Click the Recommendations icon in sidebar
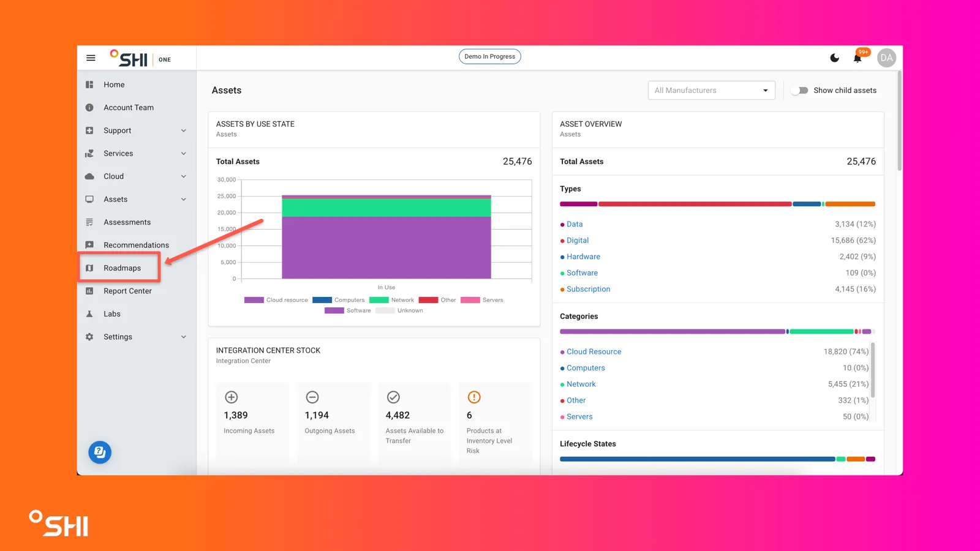980x551 pixels. tap(89, 245)
